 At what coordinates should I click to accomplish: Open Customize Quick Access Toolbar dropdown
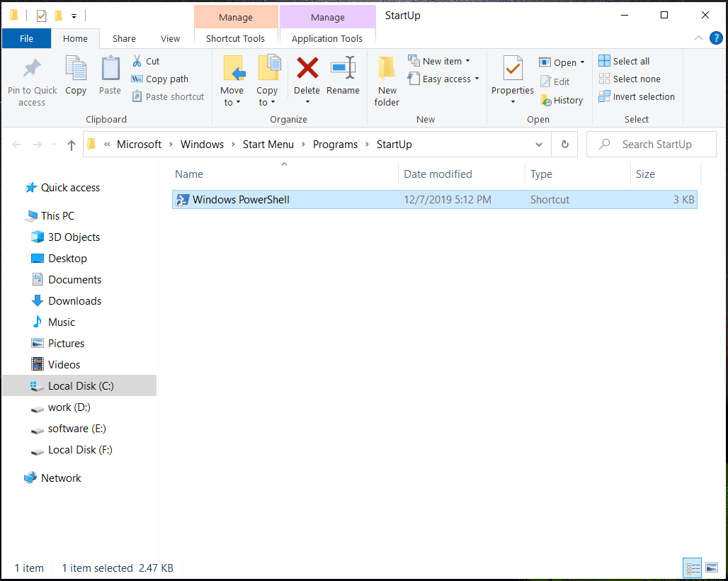coord(74,16)
